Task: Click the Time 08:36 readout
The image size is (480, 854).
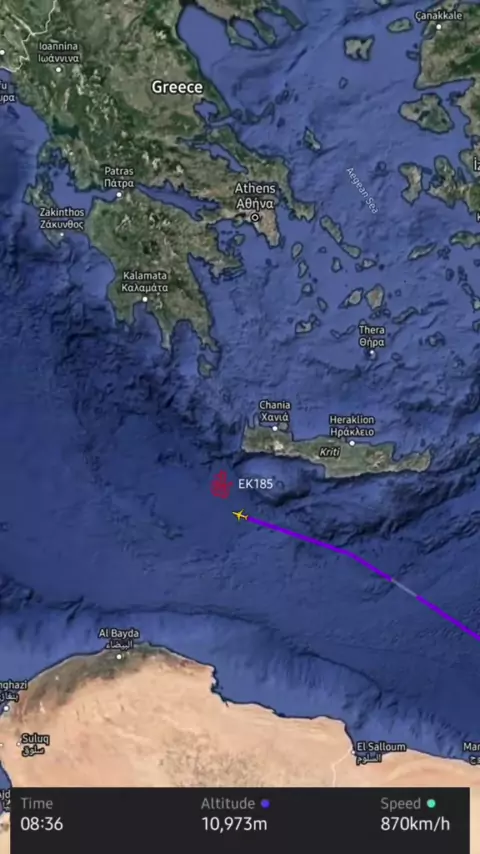Action: (41, 814)
